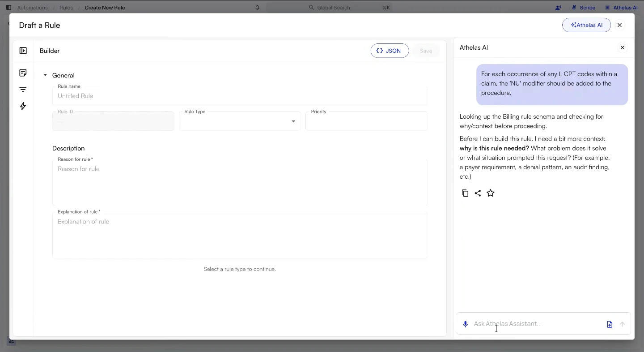Toggle the app sidebar icon in top bar
644x352 pixels.
(x=8, y=8)
